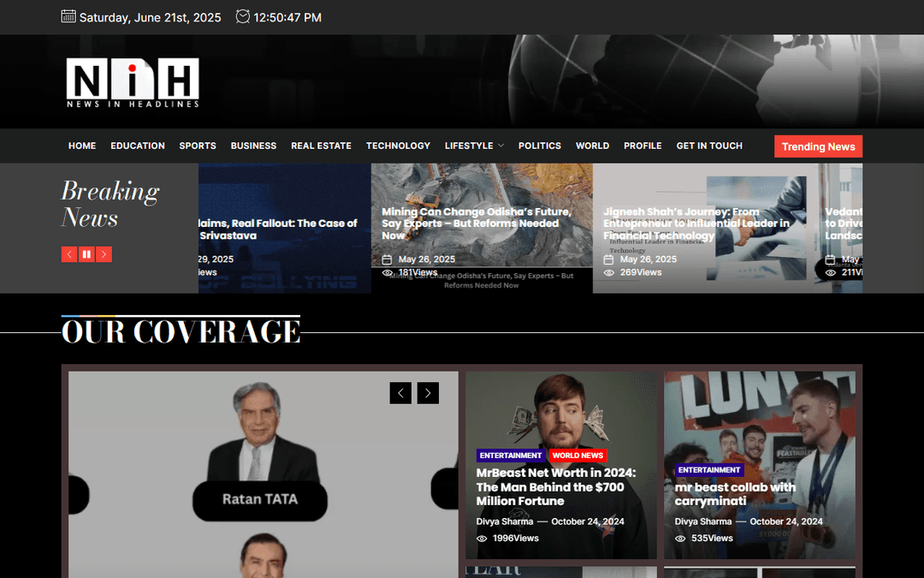924x578 pixels.
Task: Click the Trending News button
Action: click(819, 146)
